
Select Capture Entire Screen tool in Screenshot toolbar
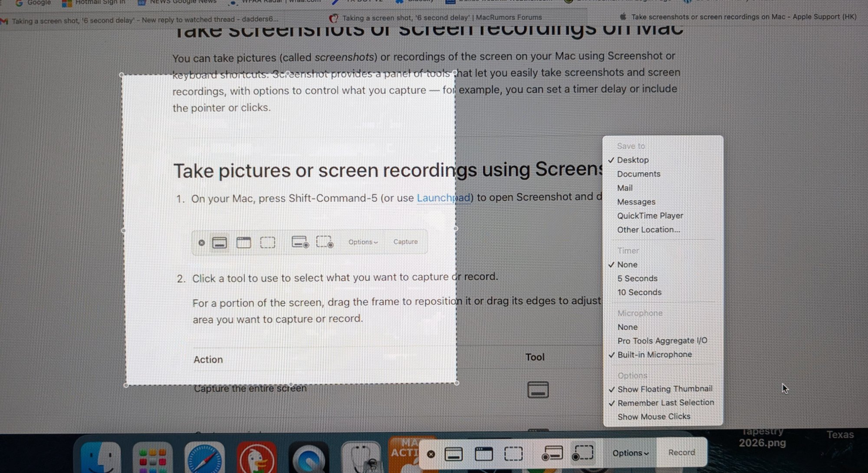454,454
